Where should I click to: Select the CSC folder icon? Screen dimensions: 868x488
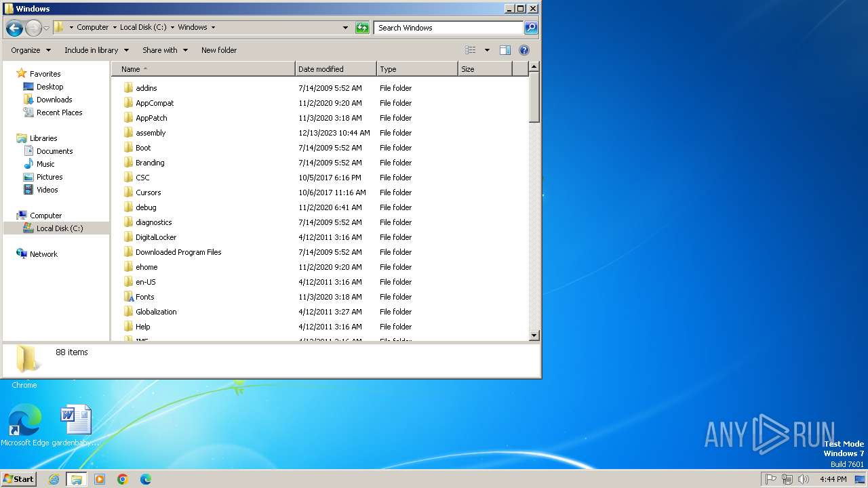[x=129, y=178]
